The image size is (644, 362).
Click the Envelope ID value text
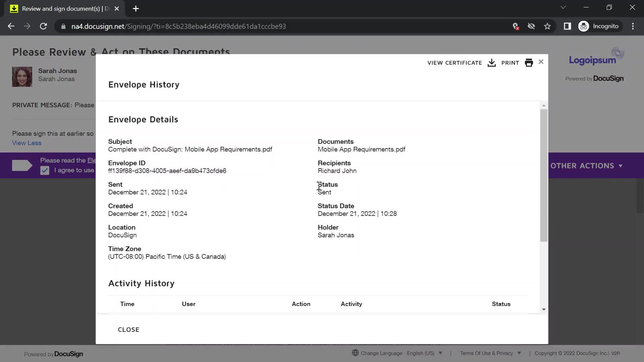pos(167,171)
